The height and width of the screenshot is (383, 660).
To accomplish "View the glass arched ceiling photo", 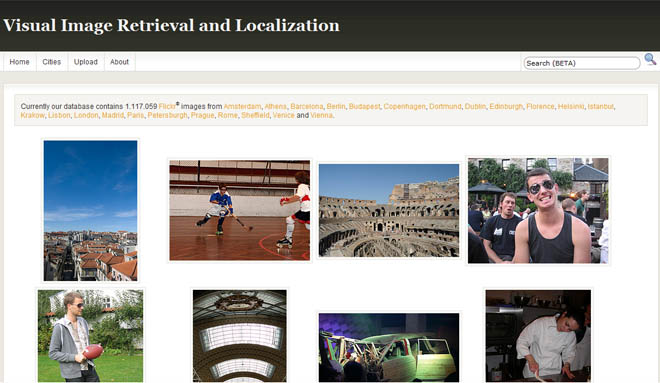I will point(240,336).
